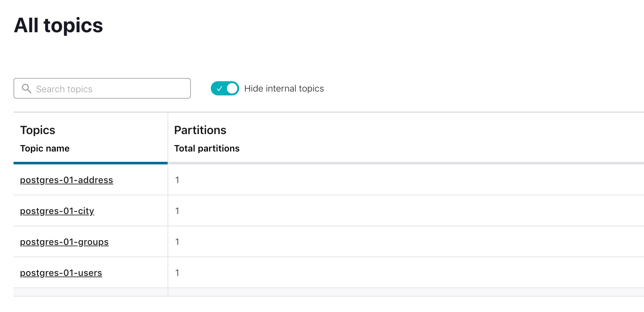Image resolution: width=644 pixels, height=312 pixels.
Task: Sort by the Topic name column header
Action: tap(45, 148)
